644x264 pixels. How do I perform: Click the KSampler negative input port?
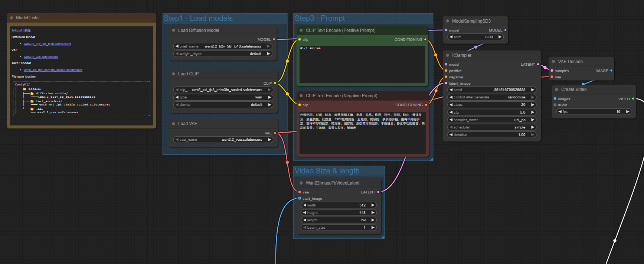click(446, 77)
